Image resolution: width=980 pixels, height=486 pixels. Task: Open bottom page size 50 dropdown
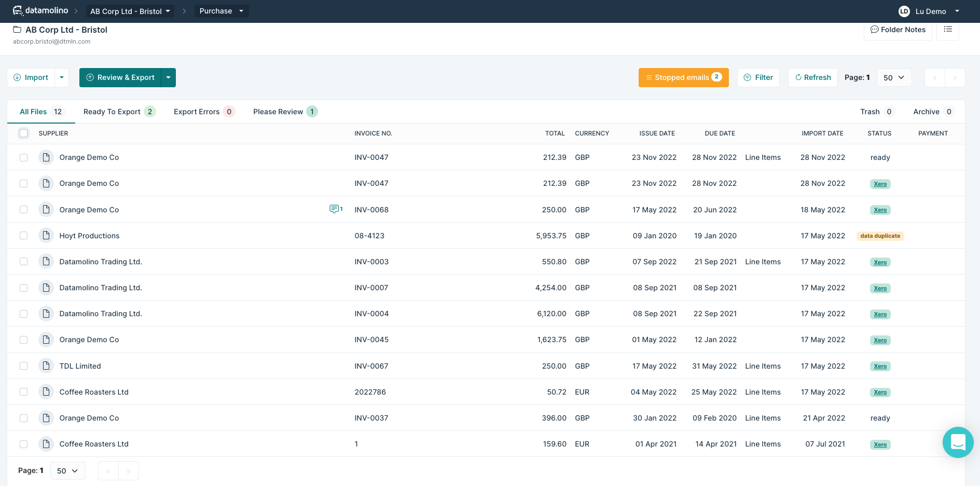pos(67,471)
